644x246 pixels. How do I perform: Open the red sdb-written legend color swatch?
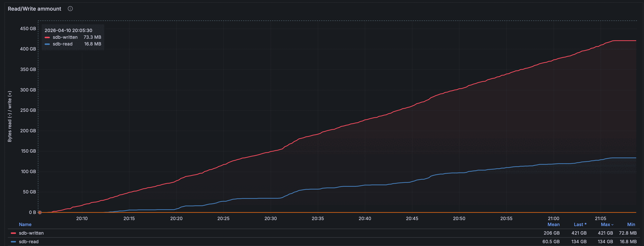click(x=14, y=233)
